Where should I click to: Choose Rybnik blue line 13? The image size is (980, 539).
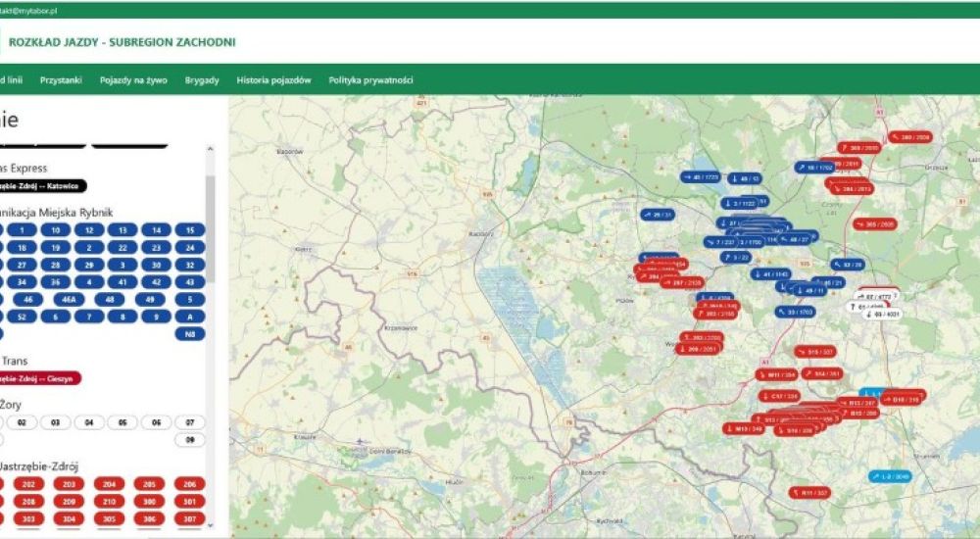(122, 230)
